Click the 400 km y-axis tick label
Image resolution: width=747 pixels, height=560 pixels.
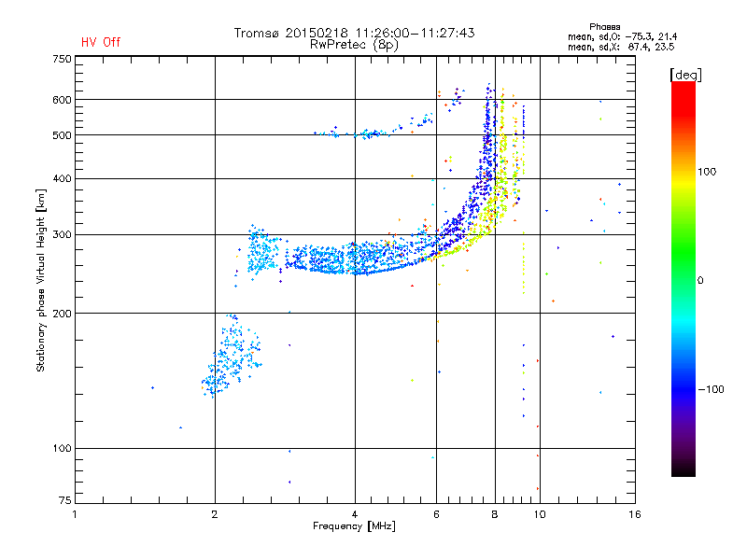[62, 178]
